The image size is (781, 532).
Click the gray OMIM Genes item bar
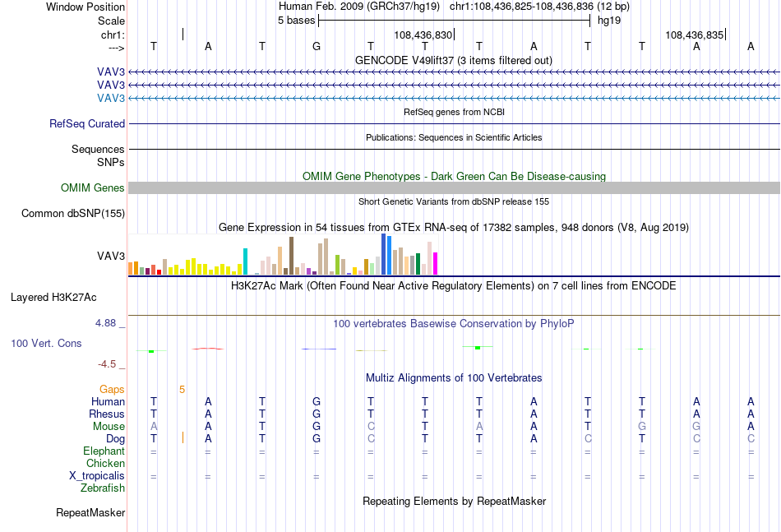(x=455, y=187)
